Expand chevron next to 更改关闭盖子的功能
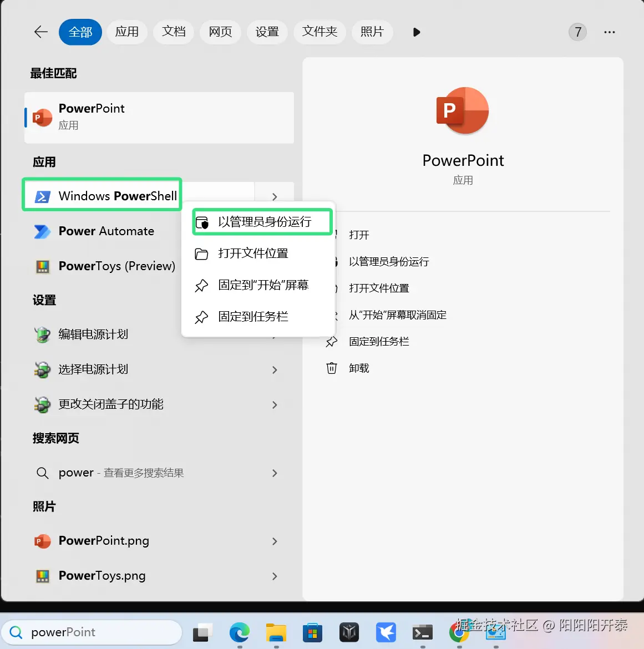Image resolution: width=644 pixels, height=649 pixels. coord(275,405)
